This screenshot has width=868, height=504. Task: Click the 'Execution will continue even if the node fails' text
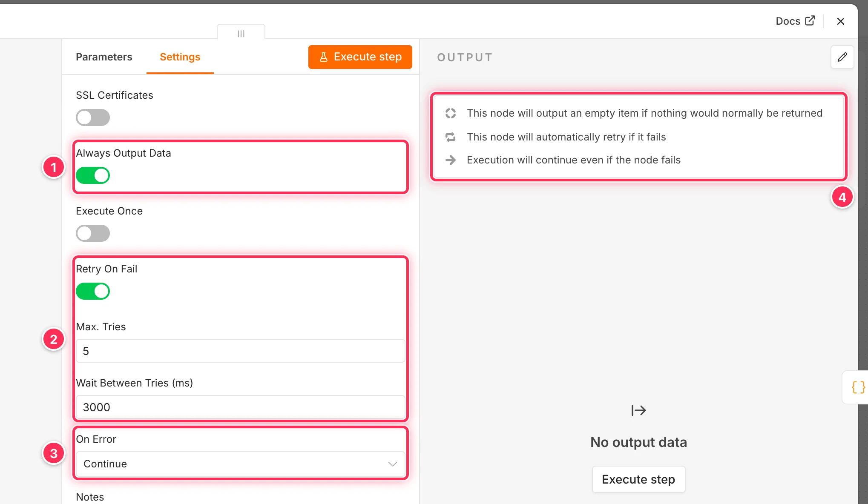(x=574, y=160)
